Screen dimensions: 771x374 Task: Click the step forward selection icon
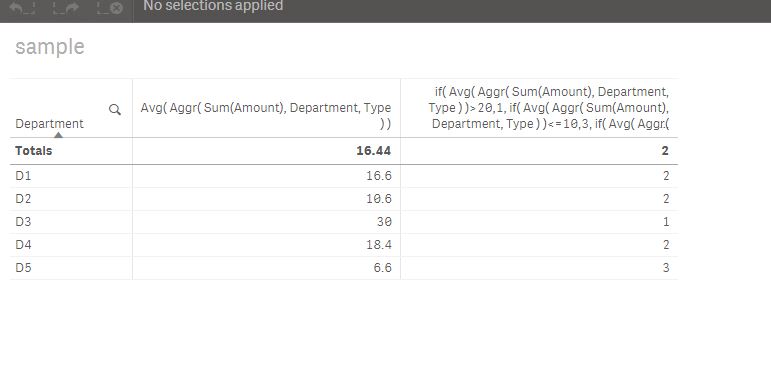pyautogui.click(x=66, y=8)
